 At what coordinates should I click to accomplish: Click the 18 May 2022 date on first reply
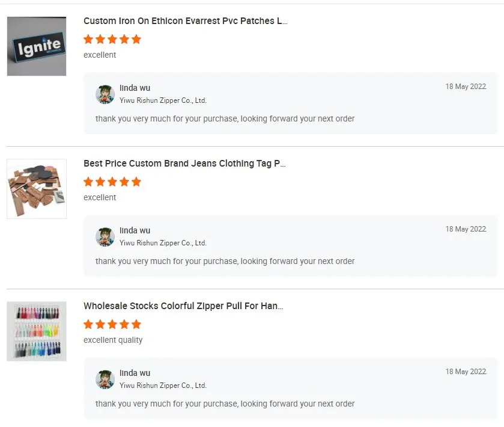[466, 87]
